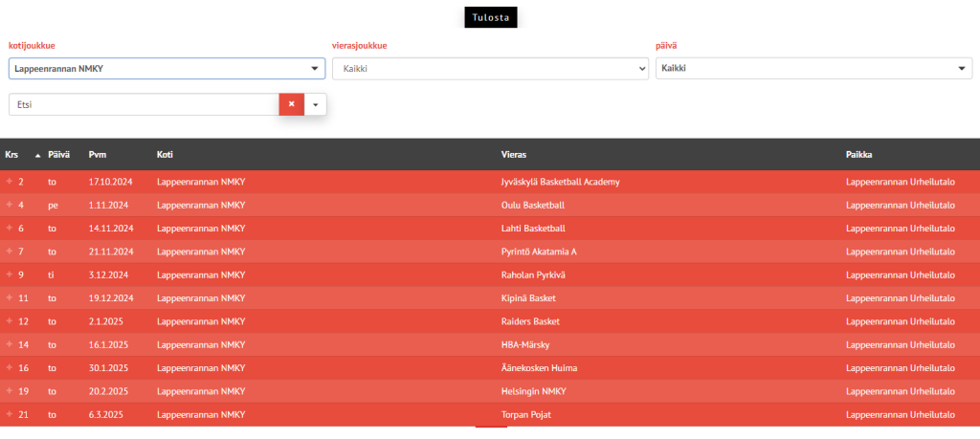The height and width of the screenshot is (439, 980).
Task: Expand row for round 2
Action: coord(10,181)
